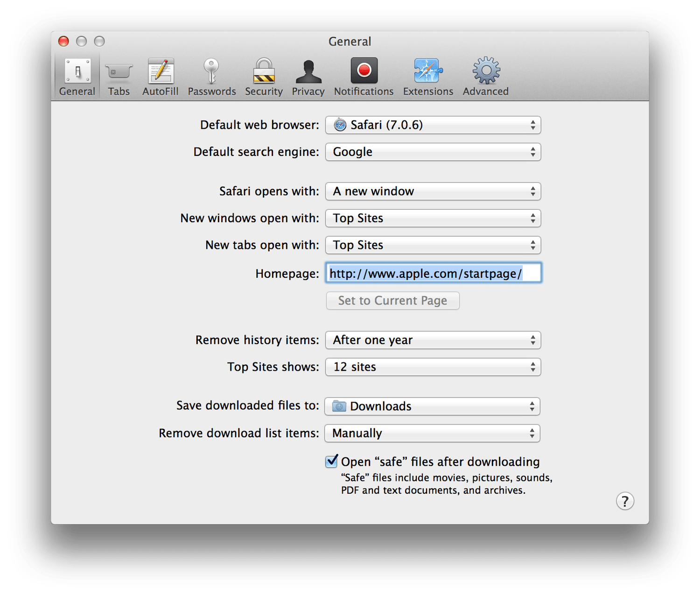The width and height of the screenshot is (700, 595).
Task: Click the "Remove download list items:" label
Action: pyautogui.click(x=239, y=433)
